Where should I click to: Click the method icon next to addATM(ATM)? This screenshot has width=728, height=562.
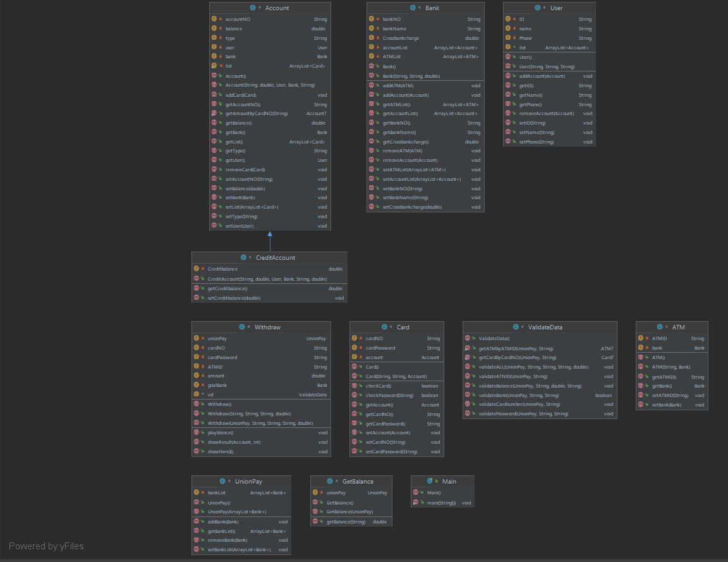(372, 85)
